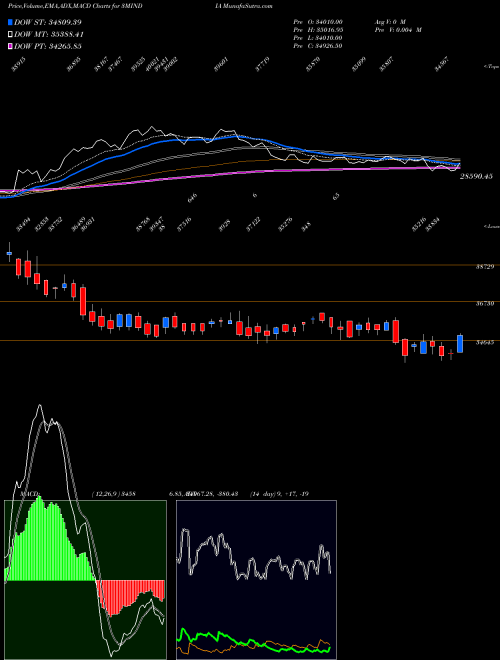Viewport: 500px width, 660px height.
Task: Select the 'Pre C: 34926.50' value
Action: click(318, 46)
